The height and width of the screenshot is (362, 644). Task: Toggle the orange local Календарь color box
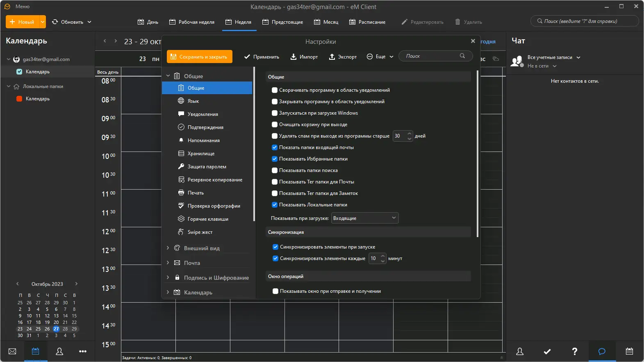tap(19, 99)
